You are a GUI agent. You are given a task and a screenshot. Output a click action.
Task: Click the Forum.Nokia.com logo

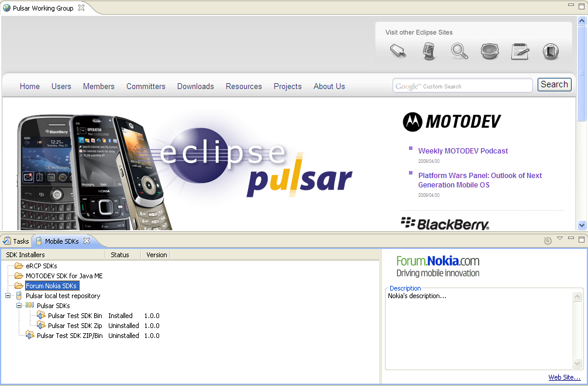438,267
